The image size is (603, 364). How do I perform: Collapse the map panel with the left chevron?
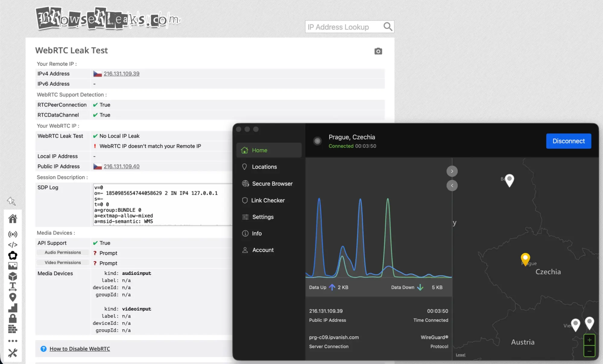452,185
